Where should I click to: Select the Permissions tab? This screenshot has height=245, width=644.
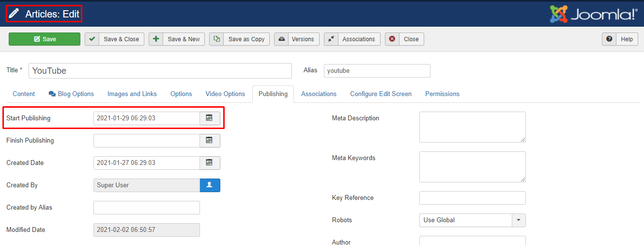coord(442,94)
